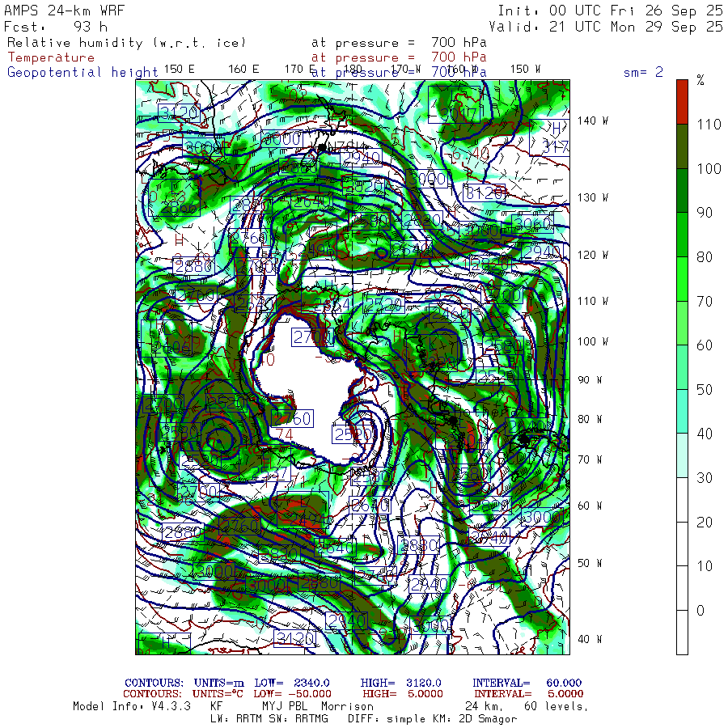This screenshot has width=728, height=728.
Task: Click the '%' unit label above the color bar
Action: [x=700, y=80]
